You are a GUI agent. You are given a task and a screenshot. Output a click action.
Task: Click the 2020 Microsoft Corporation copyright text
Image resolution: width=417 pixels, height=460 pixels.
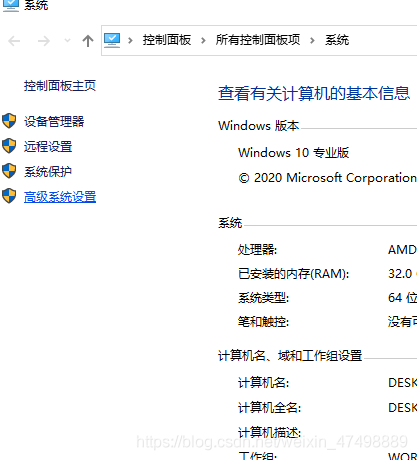pyautogui.click(x=327, y=178)
